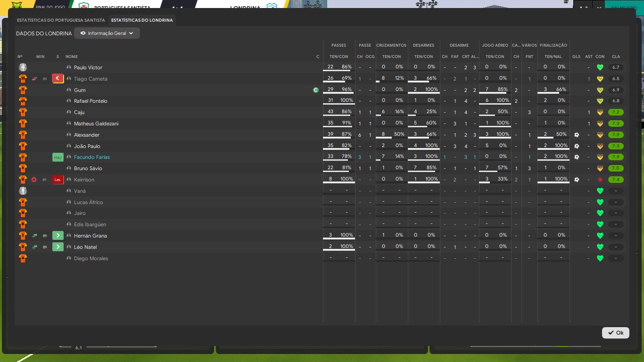Sort by the GLS column header
Image resolution: width=644 pixels, height=362 pixels.
coord(577,57)
